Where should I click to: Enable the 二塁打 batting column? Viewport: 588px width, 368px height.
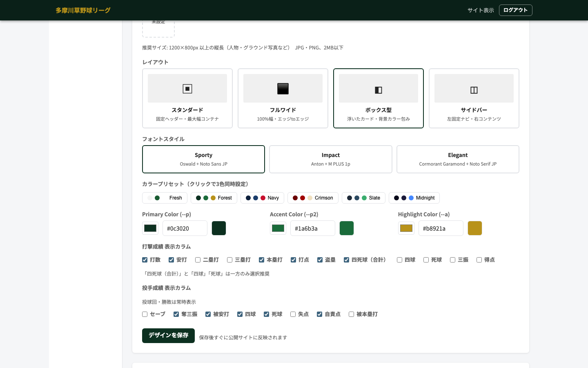click(x=198, y=260)
